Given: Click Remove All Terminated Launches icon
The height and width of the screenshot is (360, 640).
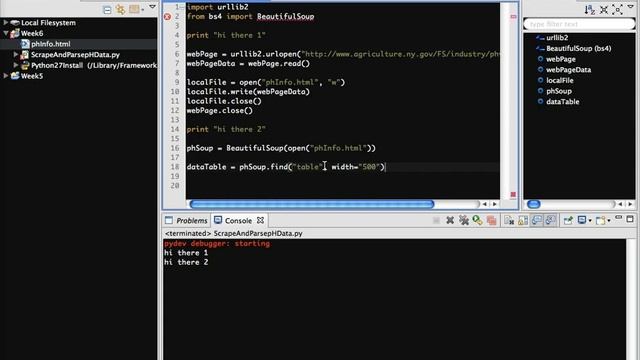Looking at the screenshot, I should click(463, 220).
